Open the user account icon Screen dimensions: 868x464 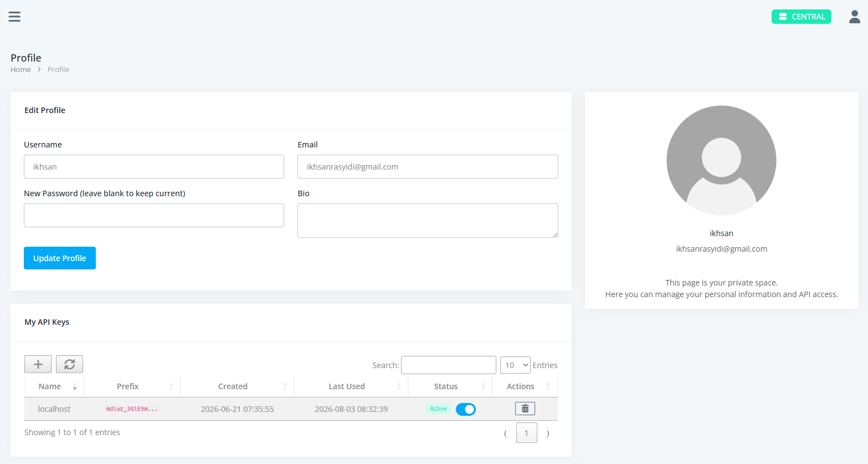[x=855, y=17]
